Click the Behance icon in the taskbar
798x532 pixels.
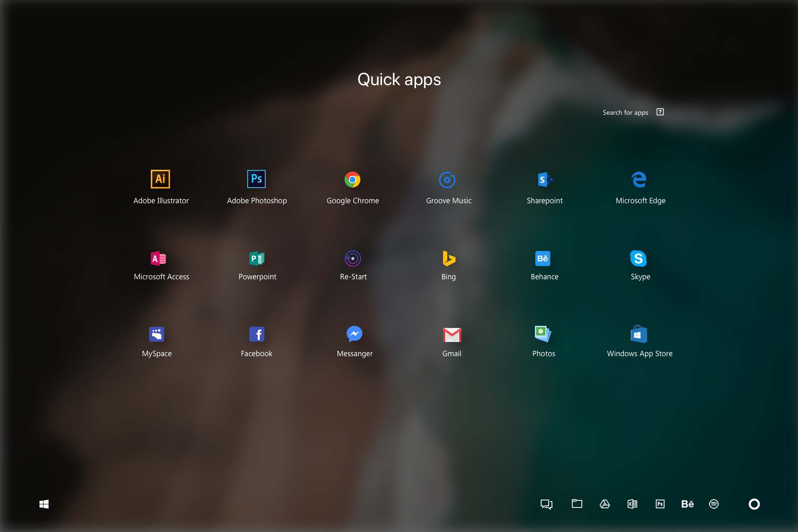tap(687, 504)
